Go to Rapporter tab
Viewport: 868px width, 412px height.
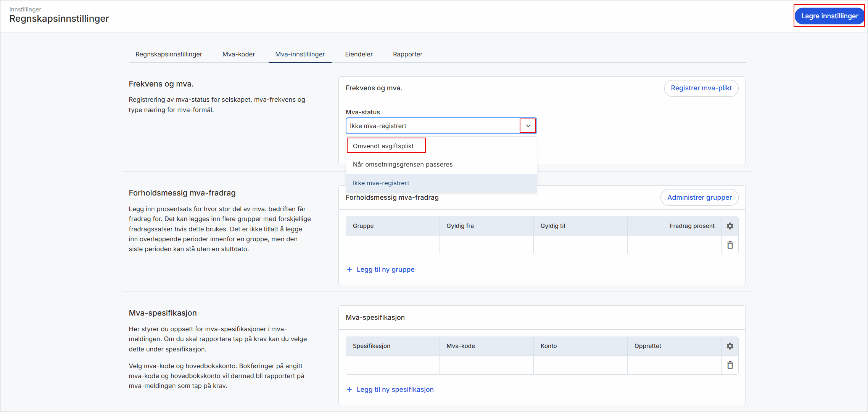click(407, 54)
